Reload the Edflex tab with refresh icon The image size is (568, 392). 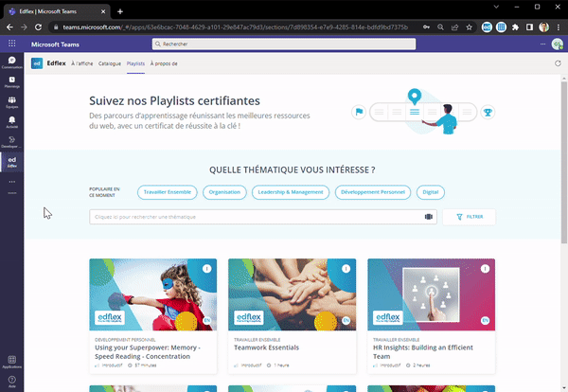(x=558, y=63)
